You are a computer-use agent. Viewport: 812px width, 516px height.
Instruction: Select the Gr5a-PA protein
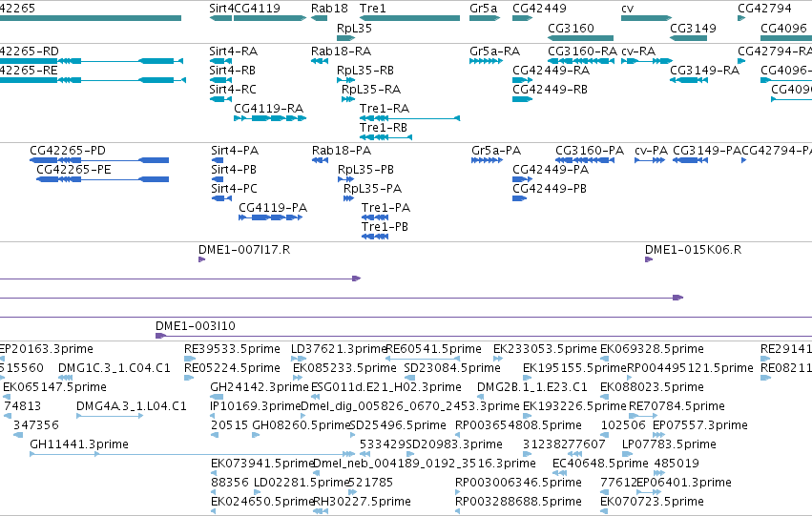click(487, 160)
